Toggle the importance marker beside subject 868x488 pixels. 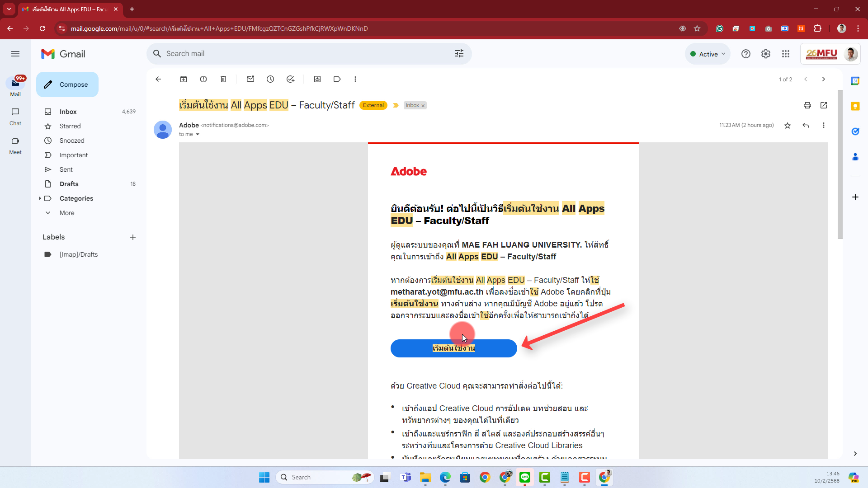click(396, 105)
